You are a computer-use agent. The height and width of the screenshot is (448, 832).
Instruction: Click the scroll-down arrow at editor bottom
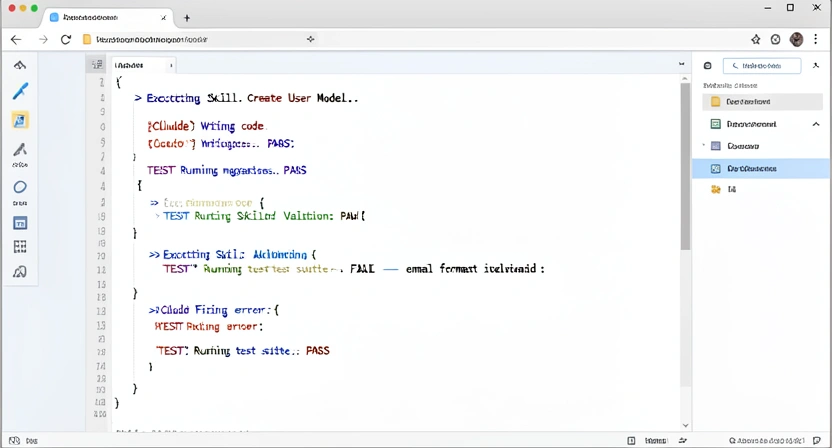click(x=685, y=425)
